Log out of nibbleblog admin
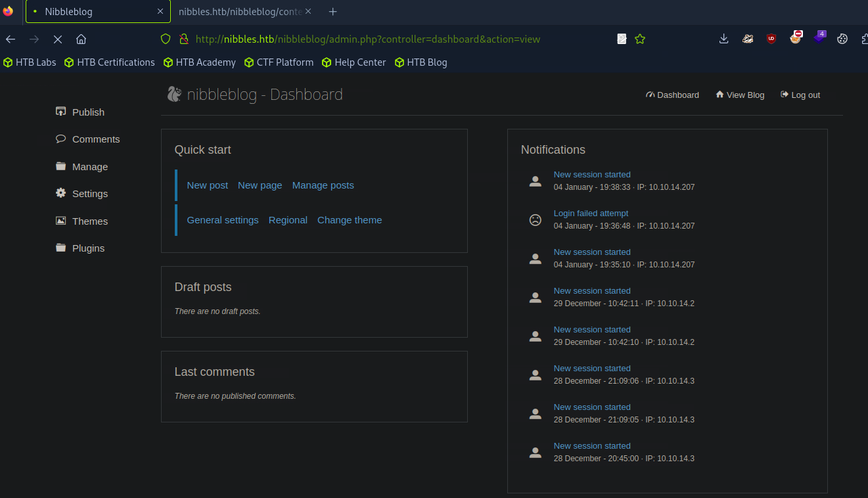Viewport: 868px width, 498px height. [800, 95]
